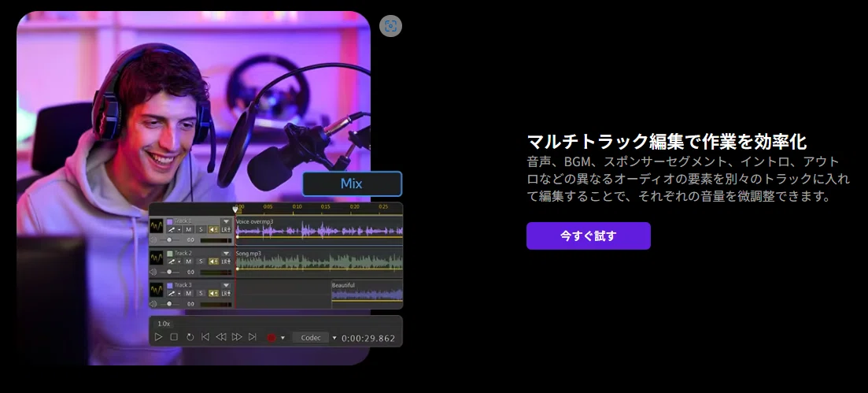Screen dimensions: 868x393
Task: Click the Track 2 LR pan icon
Action: (x=226, y=261)
